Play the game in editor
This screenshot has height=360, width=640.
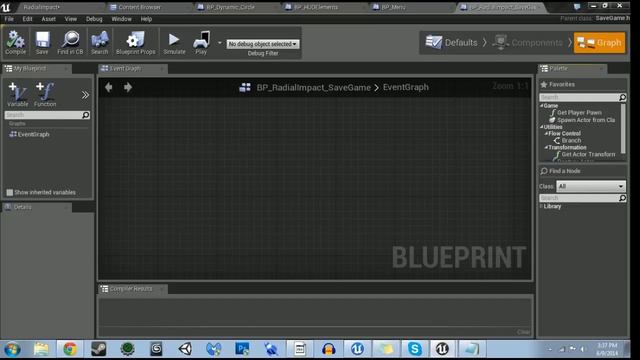click(x=201, y=42)
